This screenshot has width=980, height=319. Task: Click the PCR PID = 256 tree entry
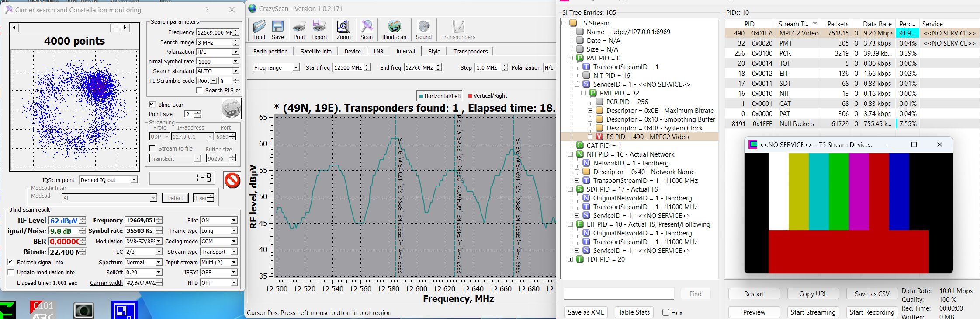(627, 102)
